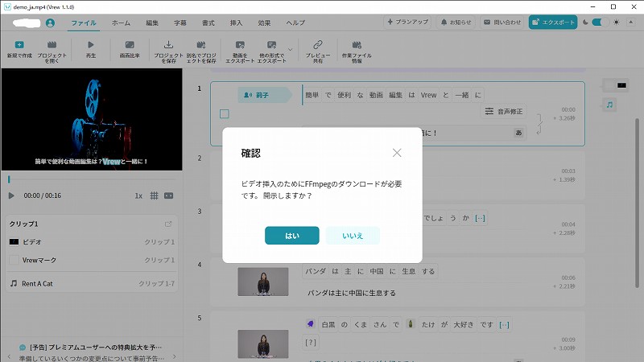
Task: Click the video preview thumbnail
Action: [x=92, y=119]
